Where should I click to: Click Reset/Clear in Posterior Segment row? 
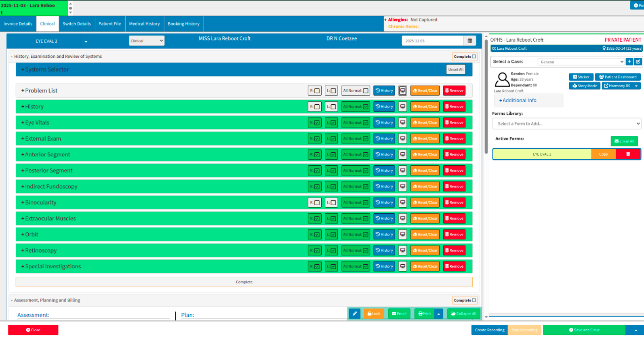[425, 171]
